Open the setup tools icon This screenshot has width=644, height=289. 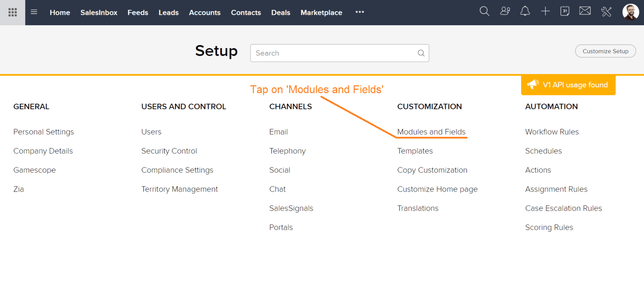point(606,12)
